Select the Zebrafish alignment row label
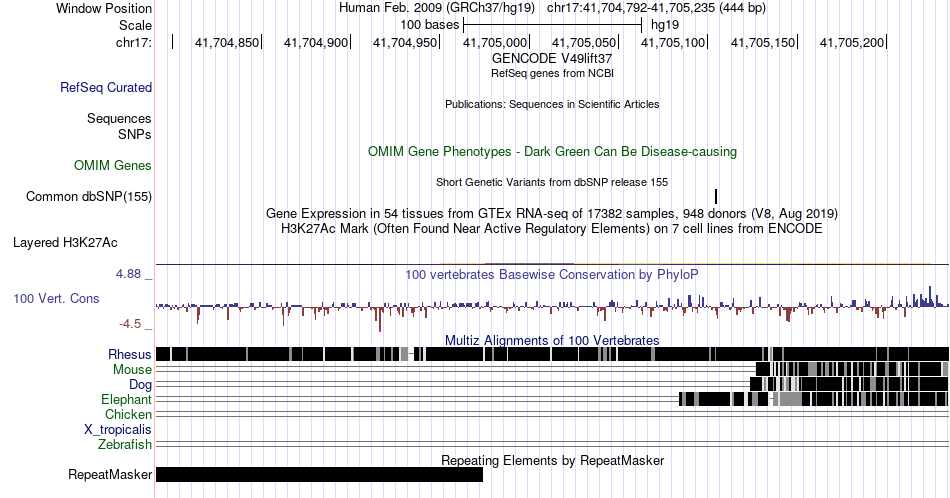Viewport: 950px width, 498px height. [125, 444]
